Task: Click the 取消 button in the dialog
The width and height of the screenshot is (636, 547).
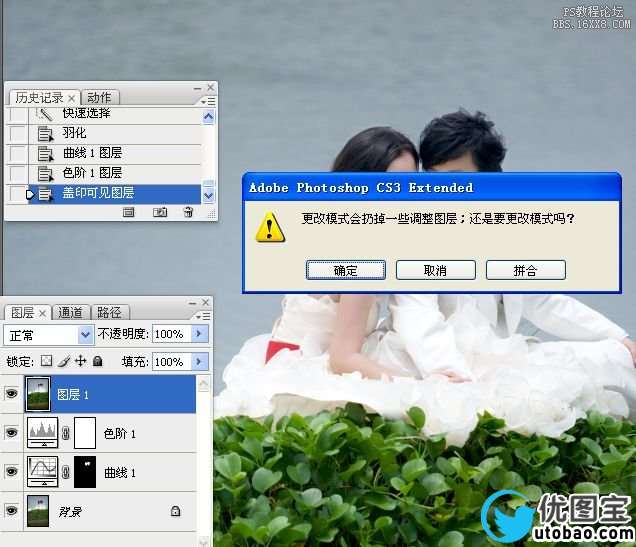Action: pyautogui.click(x=436, y=270)
